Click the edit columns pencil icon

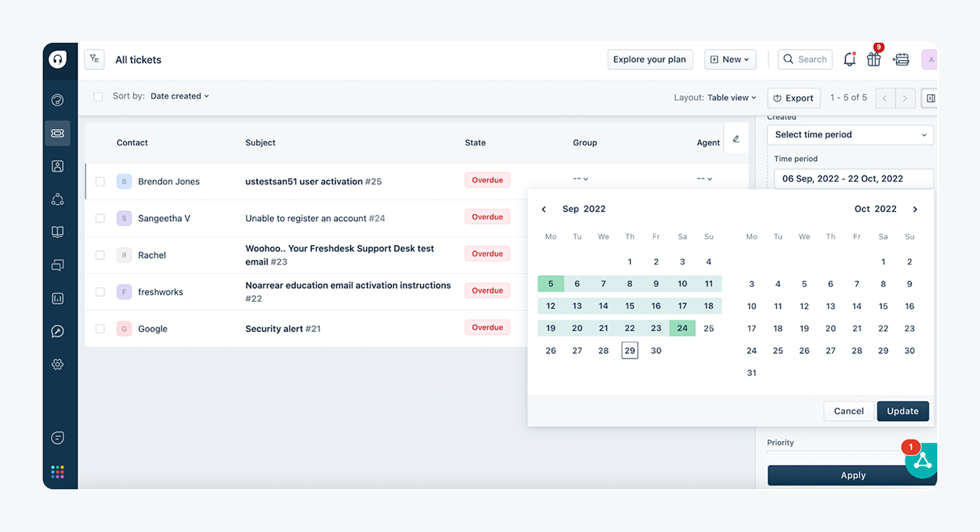pyautogui.click(x=736, y=139)
